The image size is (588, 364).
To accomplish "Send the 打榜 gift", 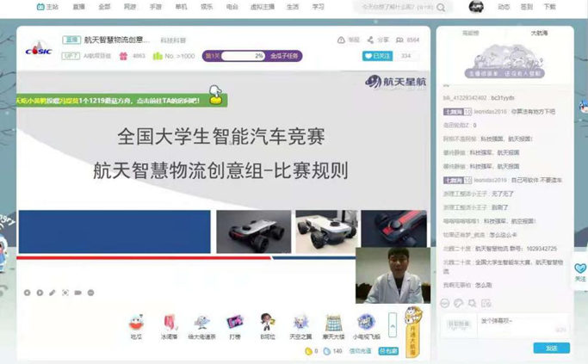I will click(x=235, y=326).
